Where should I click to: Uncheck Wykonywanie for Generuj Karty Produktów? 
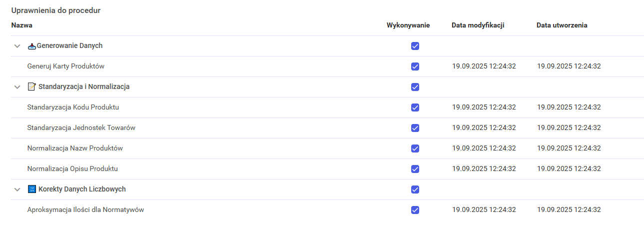[x=415, y=66]
